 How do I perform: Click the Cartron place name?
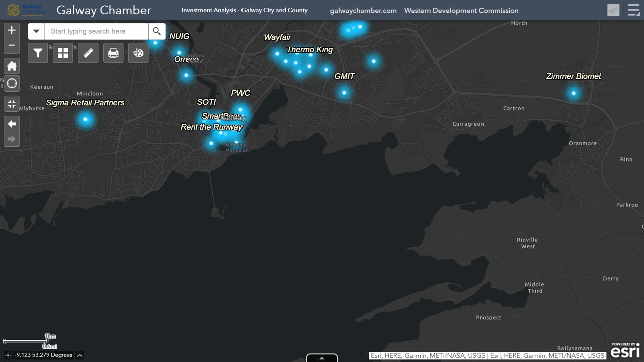point(514,108)
